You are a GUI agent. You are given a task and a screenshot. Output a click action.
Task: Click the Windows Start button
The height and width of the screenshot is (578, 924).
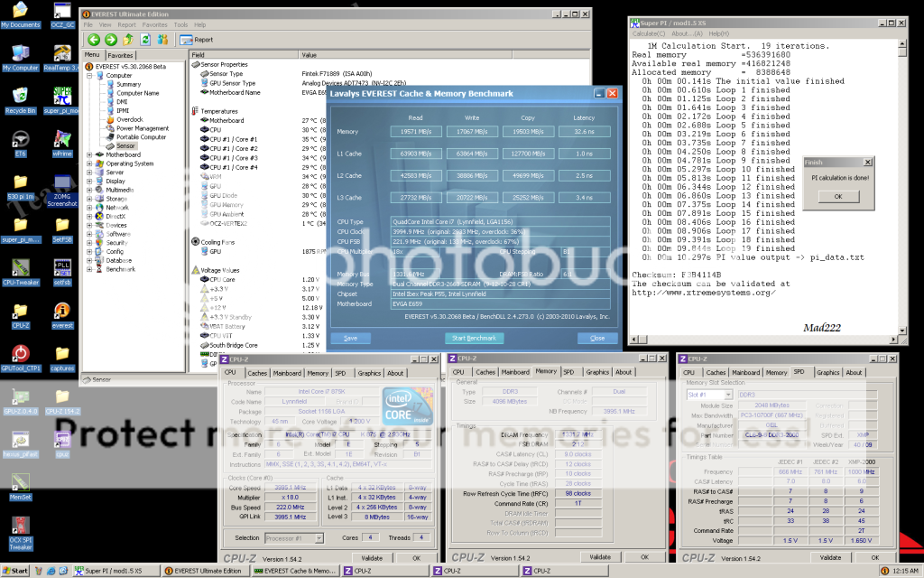[x=15, y=571]
